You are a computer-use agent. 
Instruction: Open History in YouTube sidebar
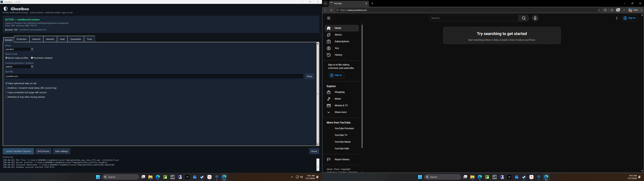(342, 55)
